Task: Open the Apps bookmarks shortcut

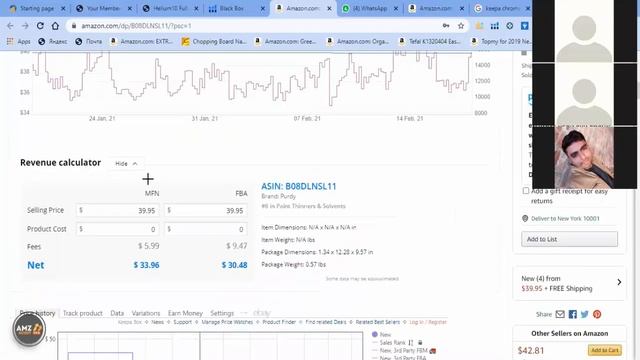Action: point(19,41)
